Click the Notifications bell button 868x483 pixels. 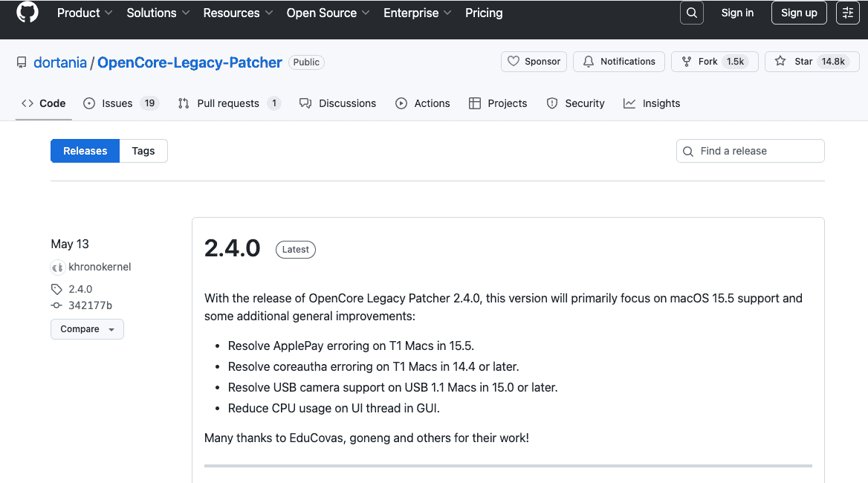[619, 62]
